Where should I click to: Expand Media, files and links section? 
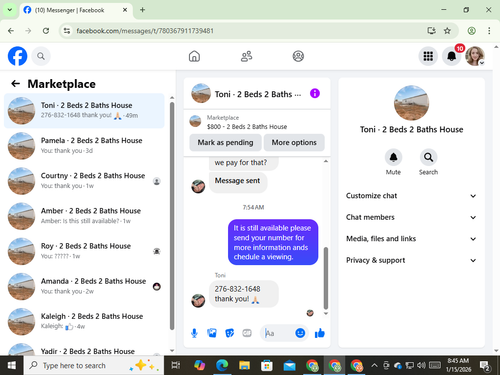[411, 239]
